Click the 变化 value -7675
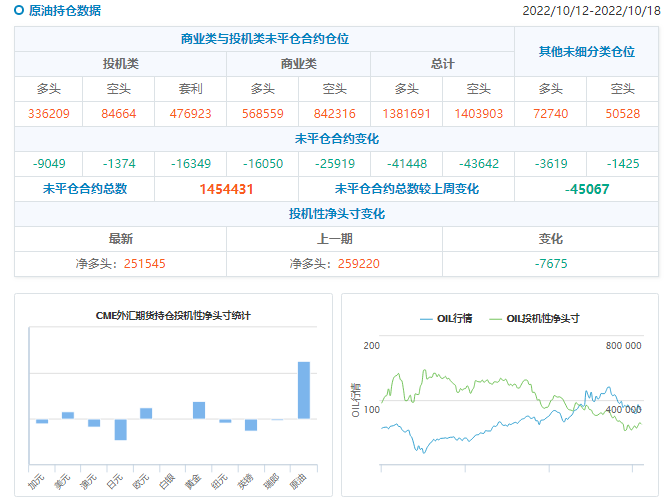670x499 pixels. point(550,263)
